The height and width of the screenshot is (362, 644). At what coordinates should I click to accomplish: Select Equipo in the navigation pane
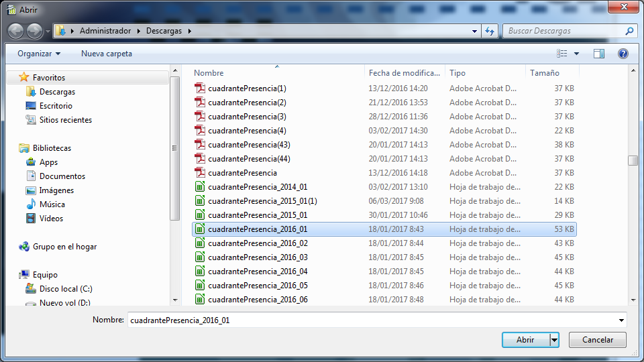point(45,275)
